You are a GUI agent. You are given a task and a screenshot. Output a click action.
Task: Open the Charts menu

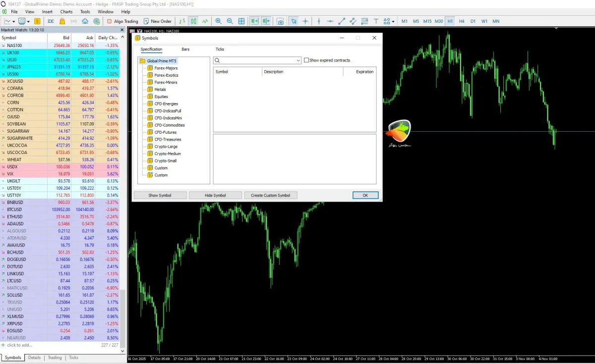click(x=66, y=11)
